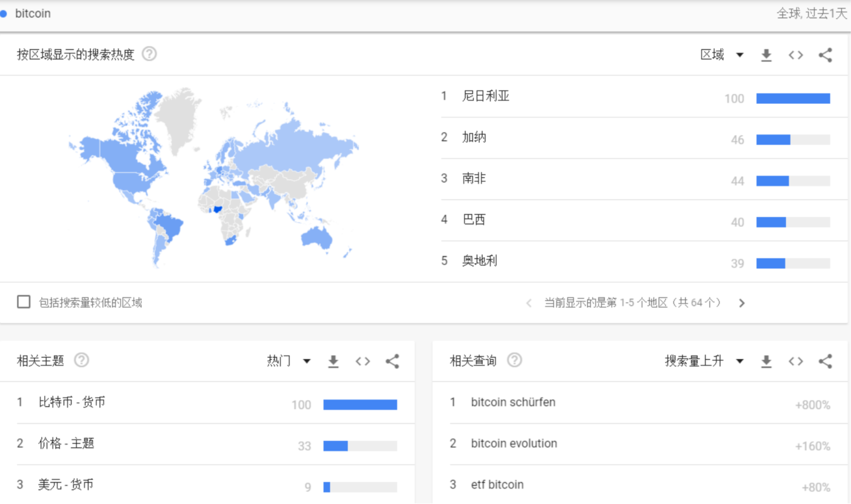Screen dimensions: 851x504
Task: Share the interest by region panel
Action: click(825, 55)
